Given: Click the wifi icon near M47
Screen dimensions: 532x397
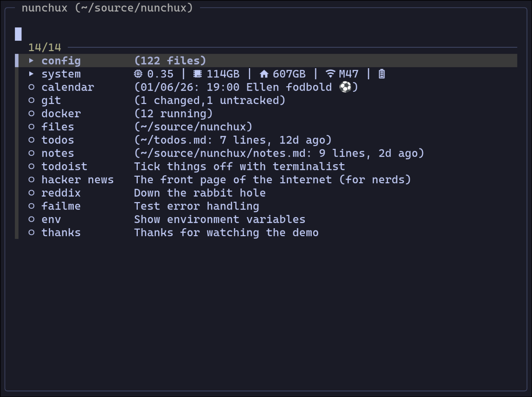Looking at the screenshot, I should 330,74.
